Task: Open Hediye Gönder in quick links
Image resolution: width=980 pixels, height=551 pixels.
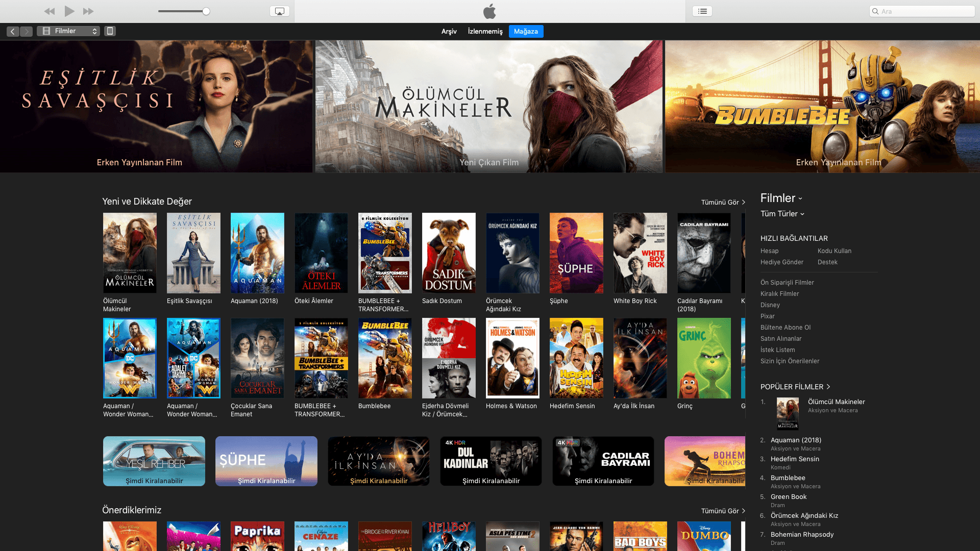Action: tap(782, 262)
